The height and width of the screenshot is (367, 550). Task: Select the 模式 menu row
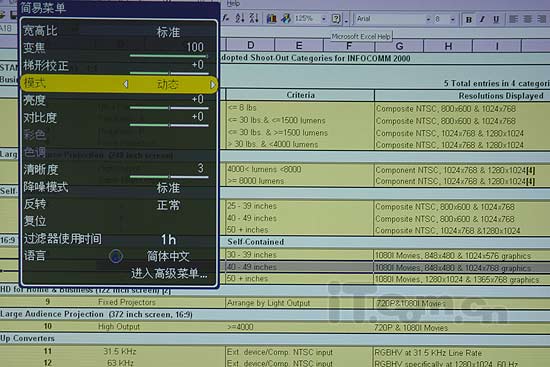[x=119, y=84]
